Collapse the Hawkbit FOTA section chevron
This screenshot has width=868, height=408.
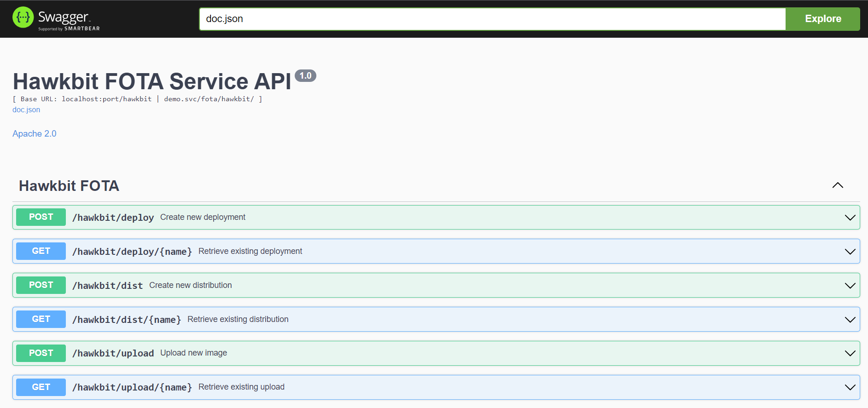click(838, 185)
